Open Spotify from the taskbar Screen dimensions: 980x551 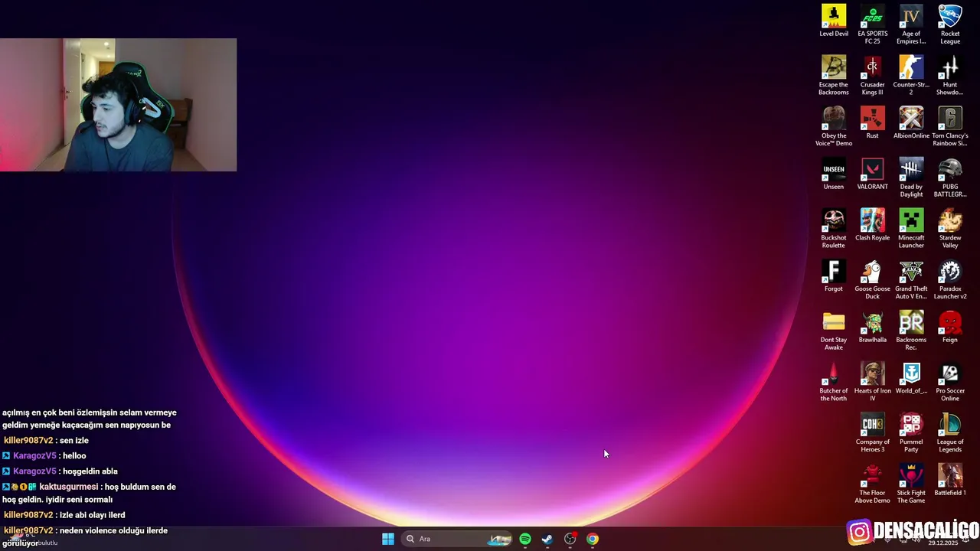(x=525, y=539)
